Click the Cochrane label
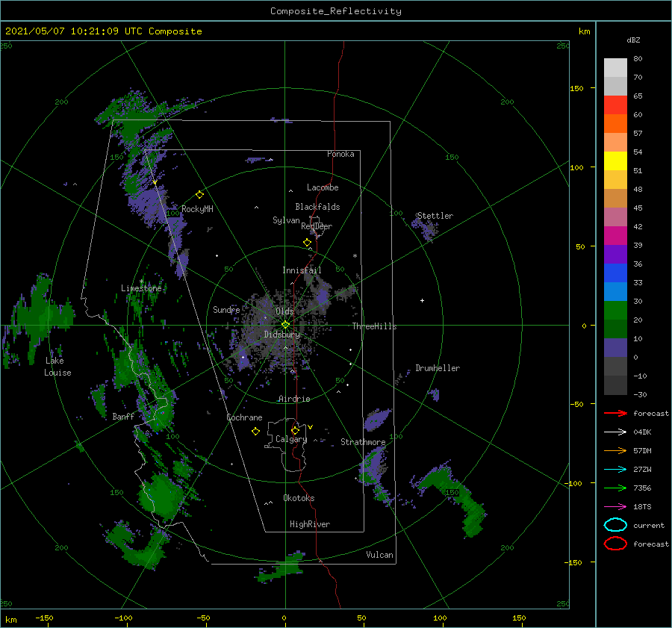This screenshot has width=672, height=628. (244, 417)
